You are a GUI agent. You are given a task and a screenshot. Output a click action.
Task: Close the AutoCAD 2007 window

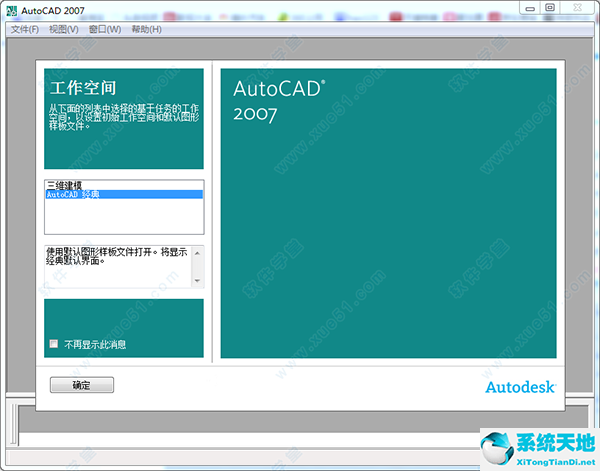(x=577, y=8)
